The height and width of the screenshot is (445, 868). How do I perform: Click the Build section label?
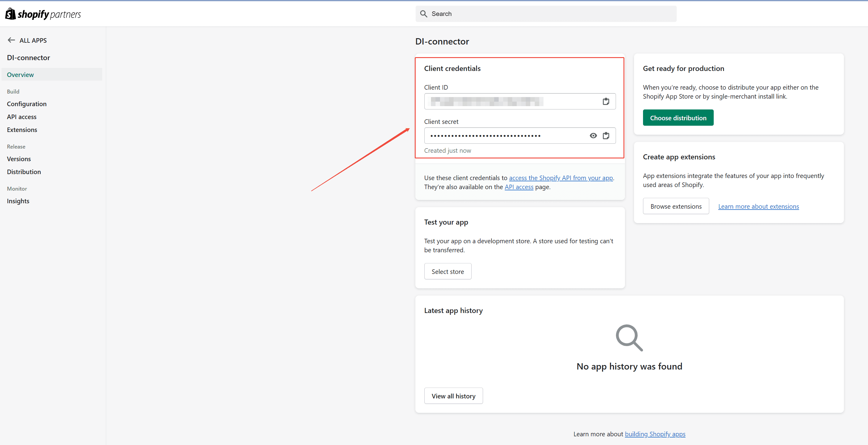click(13, 92)
